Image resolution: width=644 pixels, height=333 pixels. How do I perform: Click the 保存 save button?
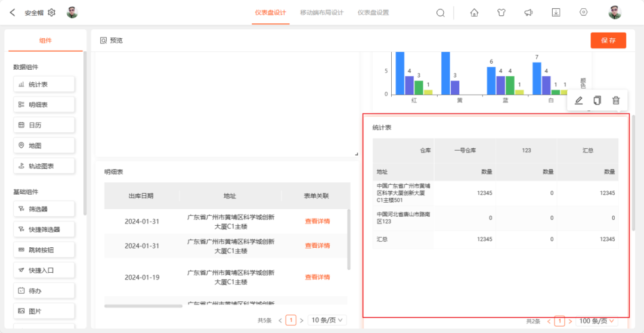[x=608, y=41]
